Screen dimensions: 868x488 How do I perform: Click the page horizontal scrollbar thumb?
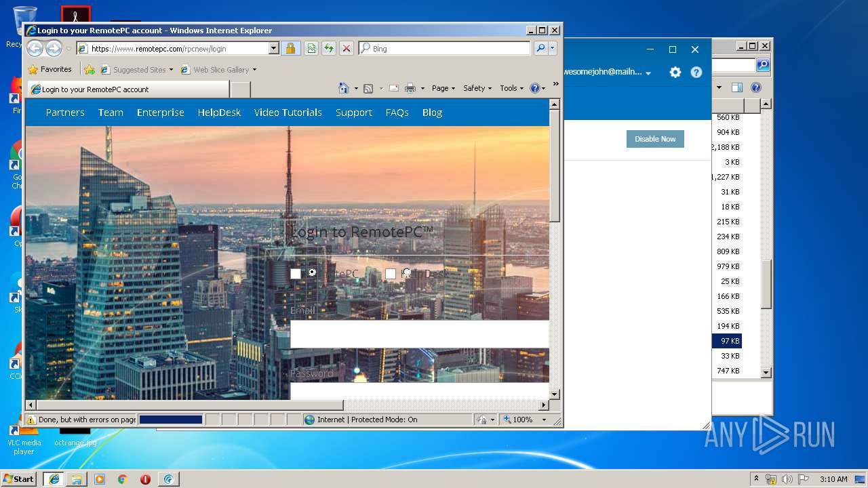(190, 405)
